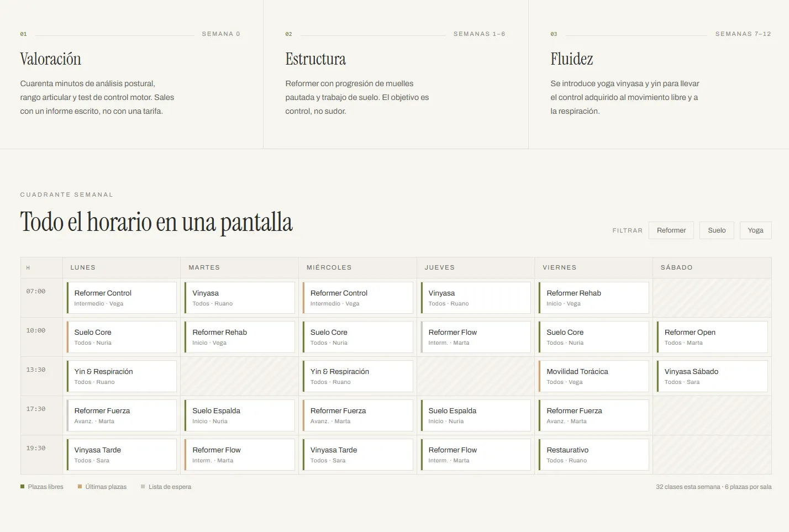Screen dimensions: 789x532
Task: Select Friday Restaurativo class at 19:30
Action: pos(594,455)
